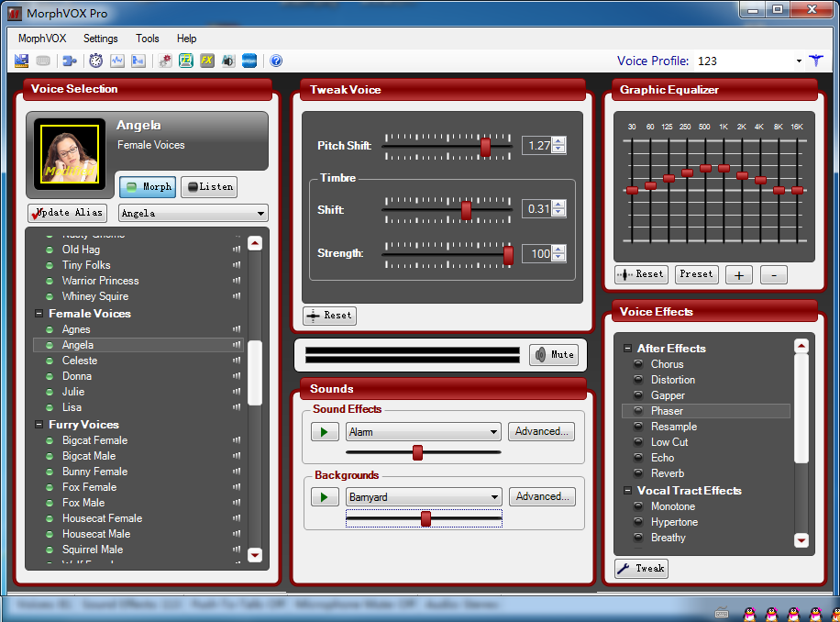Enable the Phaser effect
The width and height of the screenshot is (840, 622).
(638, 410)
